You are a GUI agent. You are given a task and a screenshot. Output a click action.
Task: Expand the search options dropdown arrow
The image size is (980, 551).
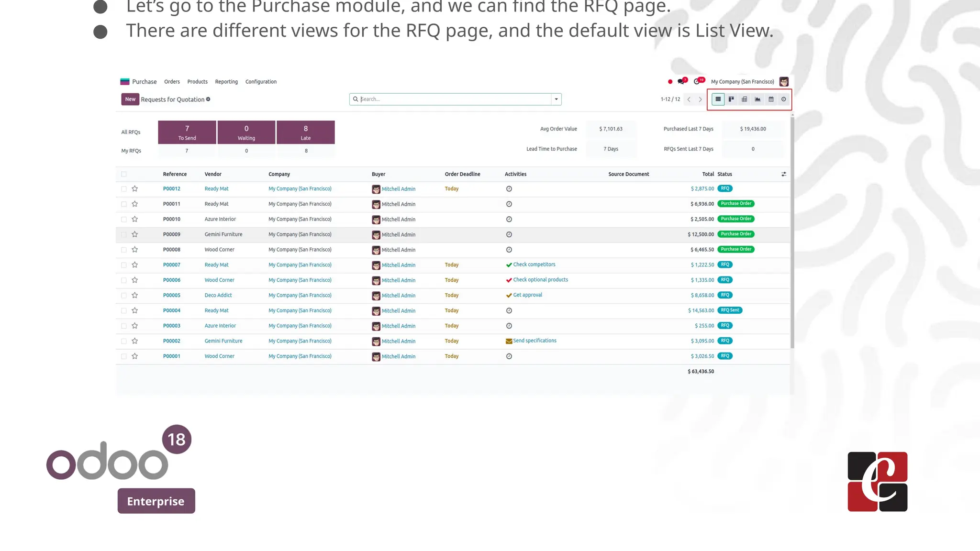(556, 99)
